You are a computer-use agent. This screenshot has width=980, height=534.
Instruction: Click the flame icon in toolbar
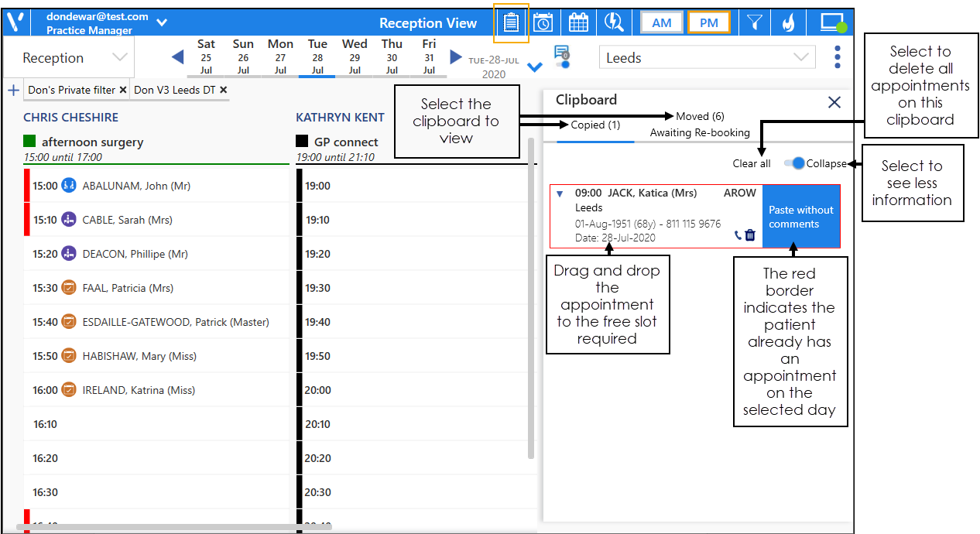point(787,22)
